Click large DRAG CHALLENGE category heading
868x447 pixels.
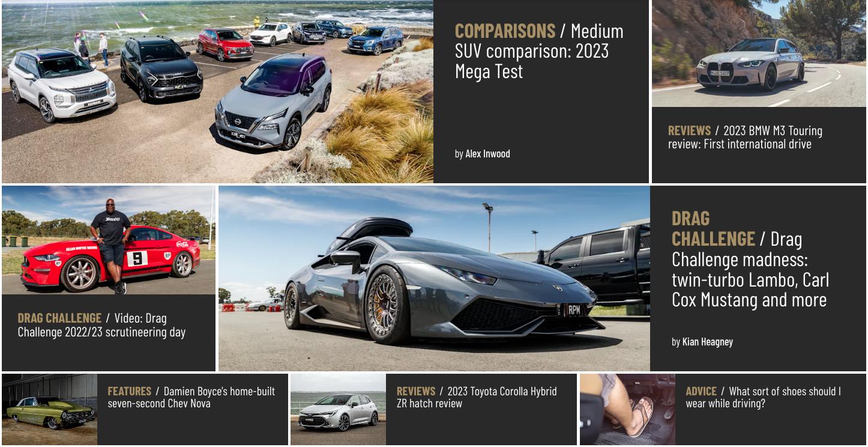click(x=713, y=228)
